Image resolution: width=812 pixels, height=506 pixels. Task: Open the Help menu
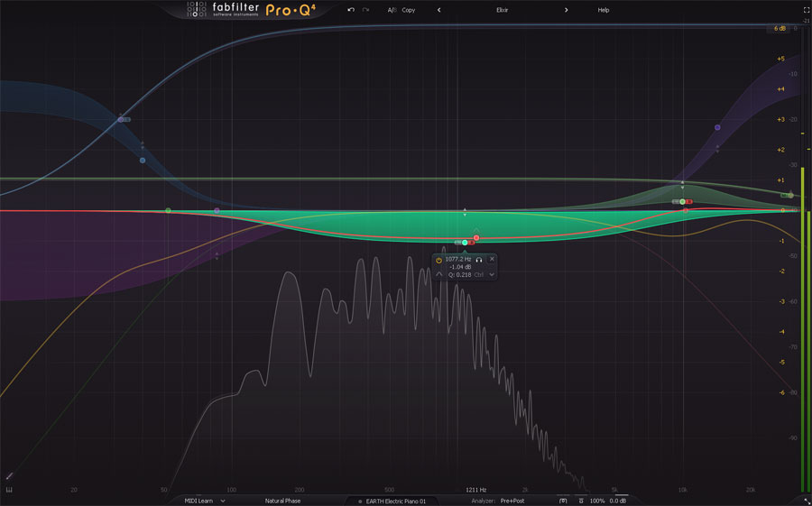(x=604, y=10)
